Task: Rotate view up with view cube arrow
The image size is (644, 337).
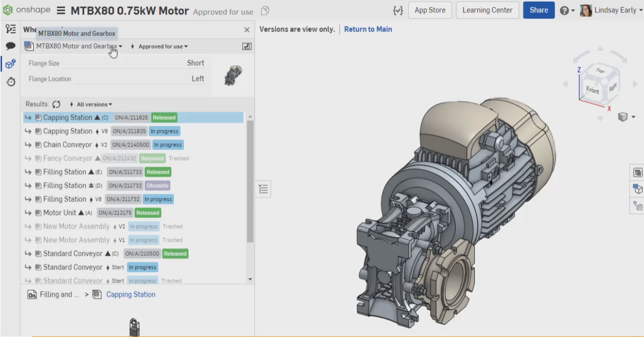Action: (x=600, y=49)
